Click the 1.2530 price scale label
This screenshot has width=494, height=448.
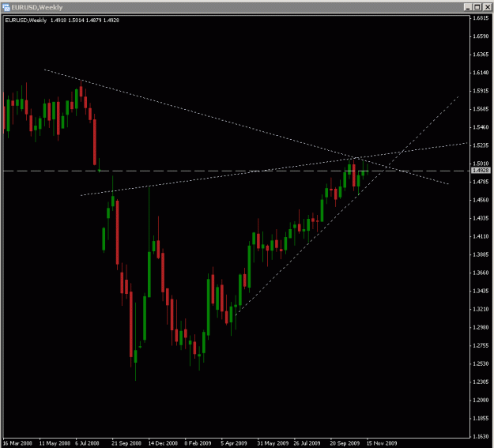click(481, 364)
